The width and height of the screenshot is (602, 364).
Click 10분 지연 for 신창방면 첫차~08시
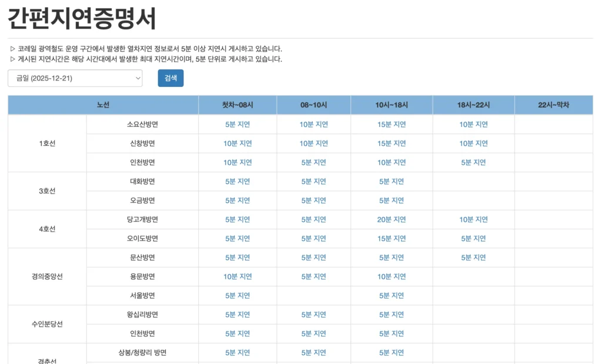[237, 143]
